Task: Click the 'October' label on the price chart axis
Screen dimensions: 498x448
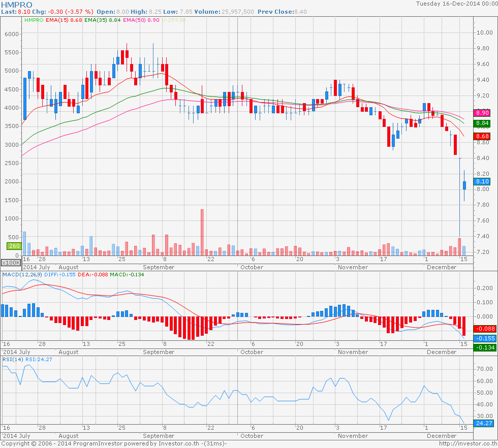Action: [x=252, y=267]
